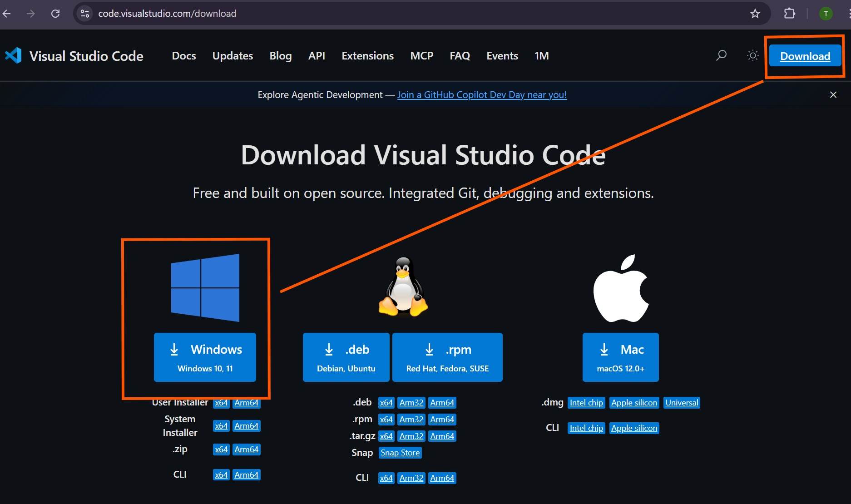Open the Snap Store link

coord(400,453)
